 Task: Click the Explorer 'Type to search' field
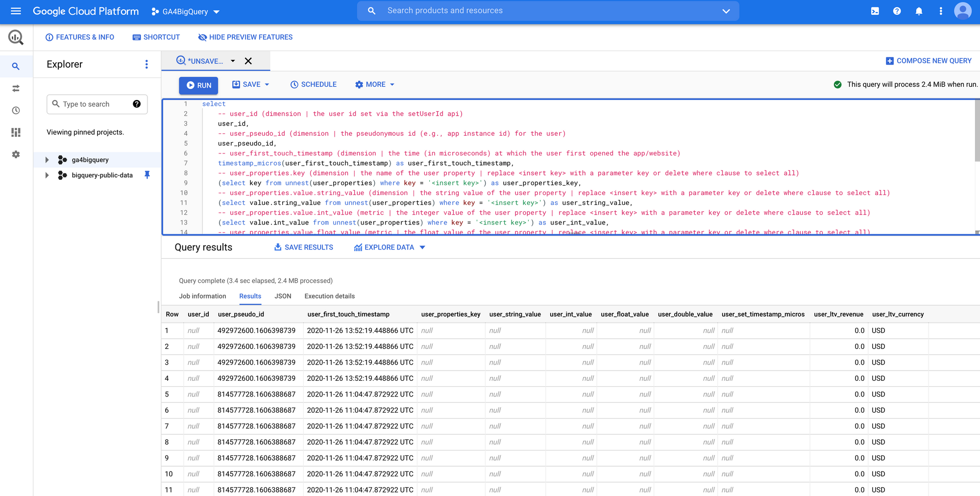[x=97, y=104]
